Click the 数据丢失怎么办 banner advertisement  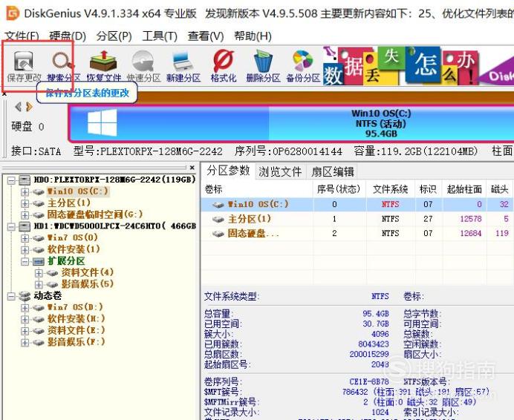coord(418,65)
